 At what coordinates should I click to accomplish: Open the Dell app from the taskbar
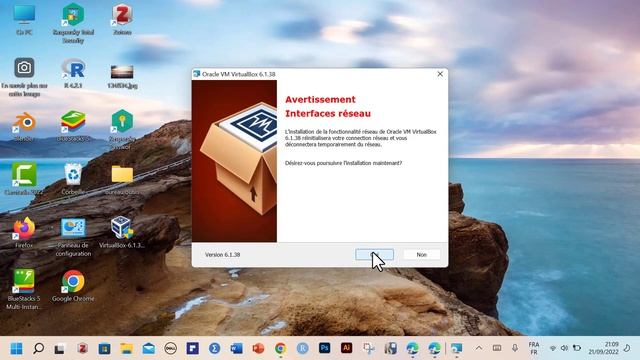click(171, 348)
